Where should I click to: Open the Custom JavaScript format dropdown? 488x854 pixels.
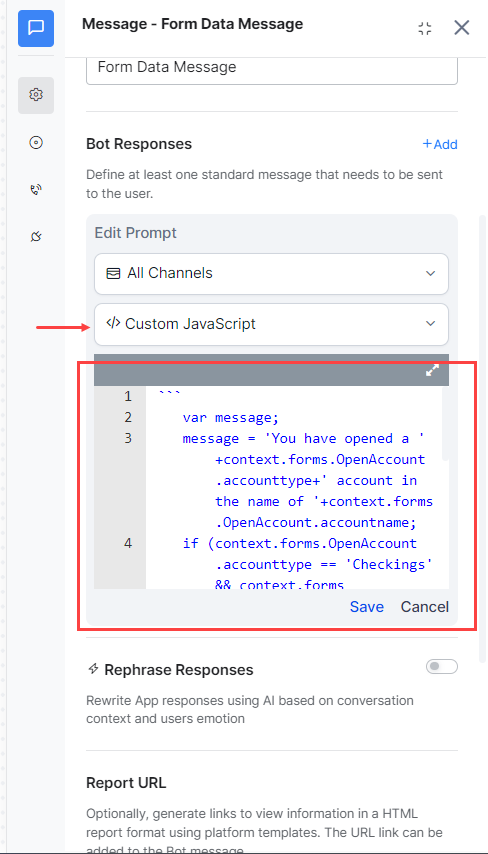(x=271, y=324)
